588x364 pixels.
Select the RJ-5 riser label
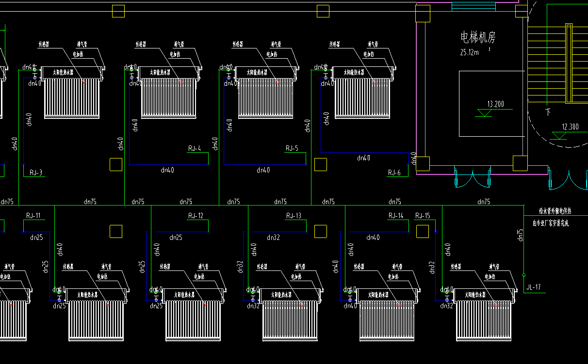point(292,148)
